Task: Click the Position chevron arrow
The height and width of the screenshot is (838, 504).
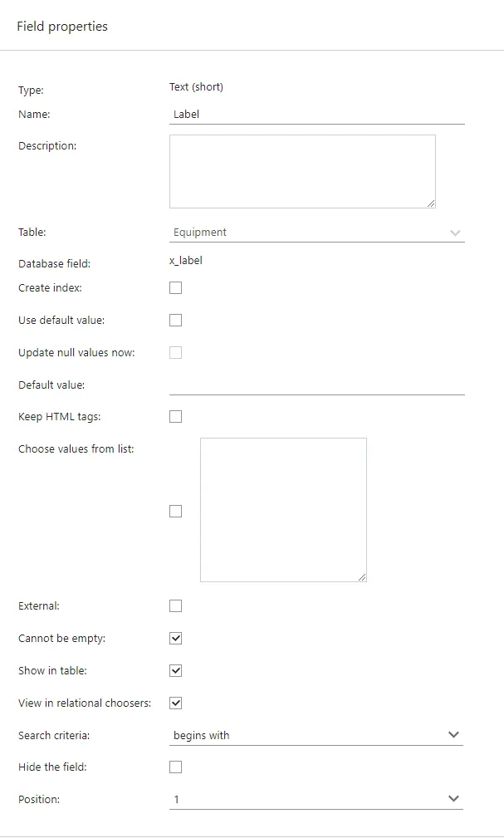Action: (x=453, y=799)
